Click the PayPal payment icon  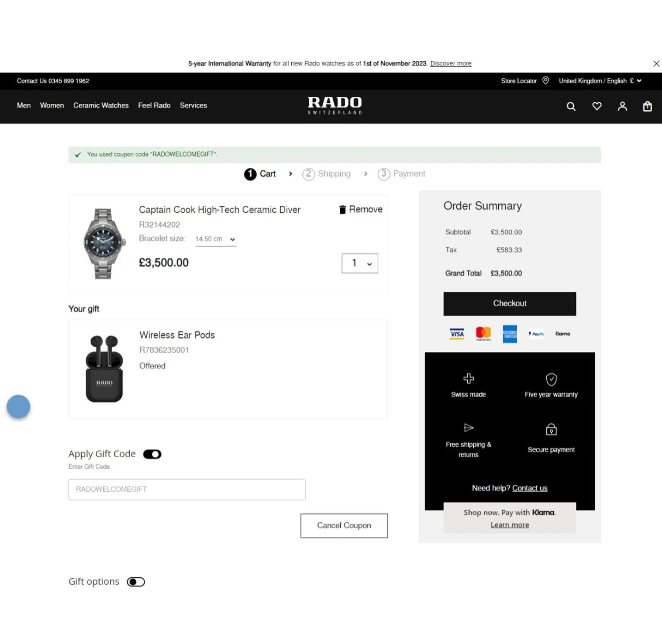click(536, 334)
